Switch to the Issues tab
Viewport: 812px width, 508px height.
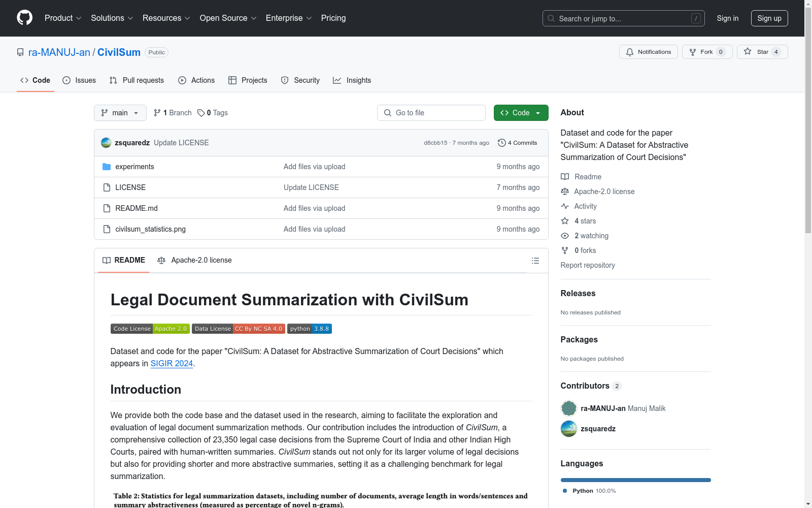click(x=79, y=80)
